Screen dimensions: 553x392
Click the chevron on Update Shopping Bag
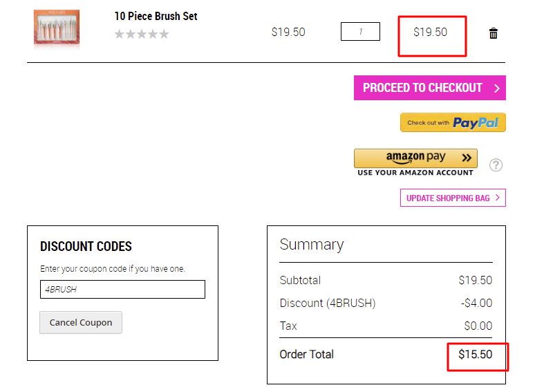coord(497,198)
